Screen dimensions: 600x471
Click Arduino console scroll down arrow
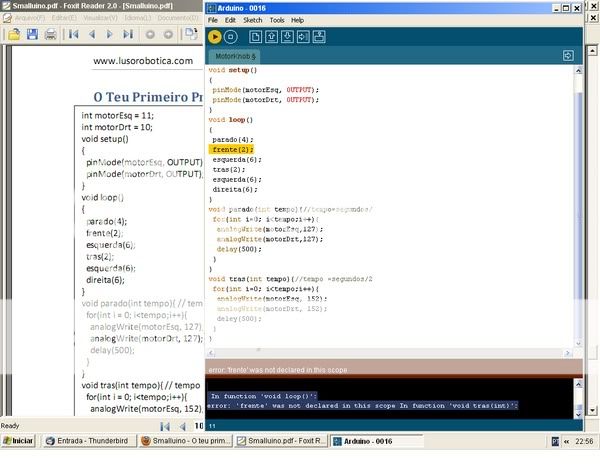578,414
